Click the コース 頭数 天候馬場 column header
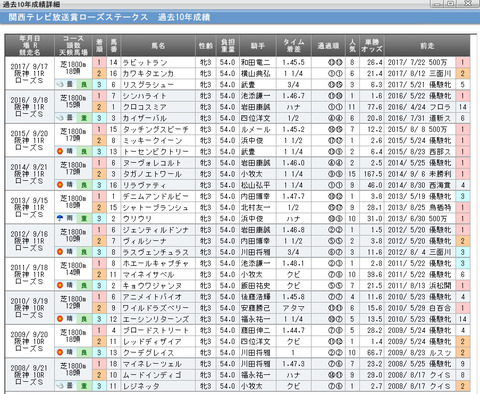Viewport: 480px width, 394px height. click(x=73, y=46)
